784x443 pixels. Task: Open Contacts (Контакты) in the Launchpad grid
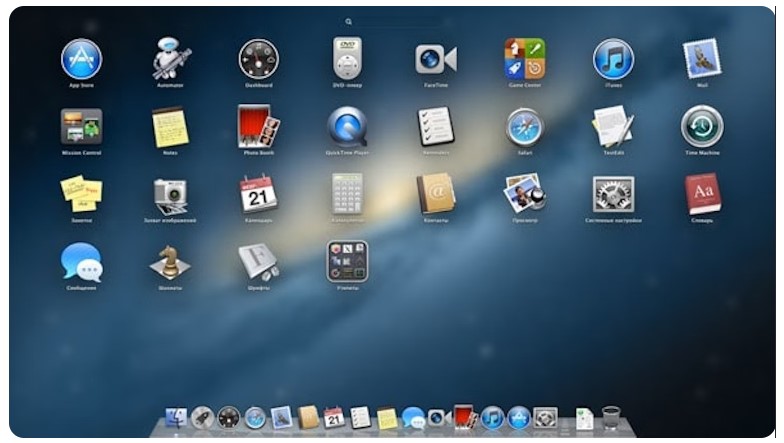436,194
